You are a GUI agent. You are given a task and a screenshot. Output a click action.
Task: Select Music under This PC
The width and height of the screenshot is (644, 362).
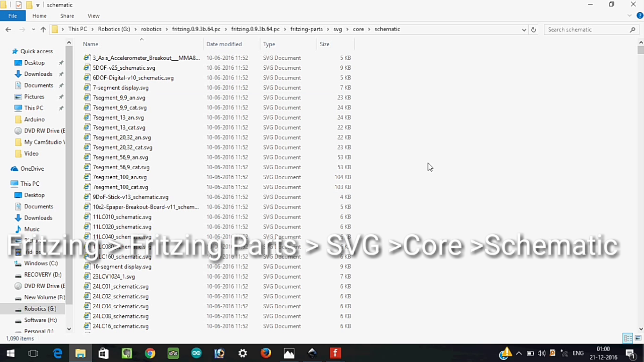point(32,229)
